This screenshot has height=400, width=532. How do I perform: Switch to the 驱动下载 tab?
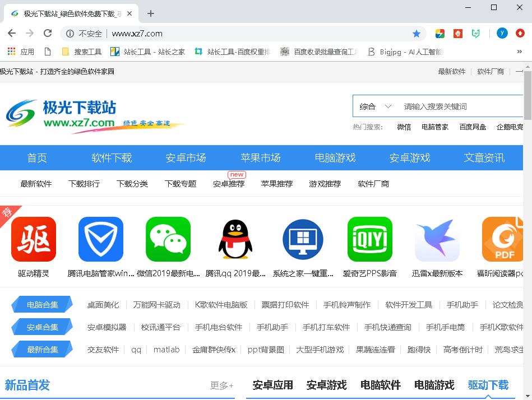tap(487, 385)
